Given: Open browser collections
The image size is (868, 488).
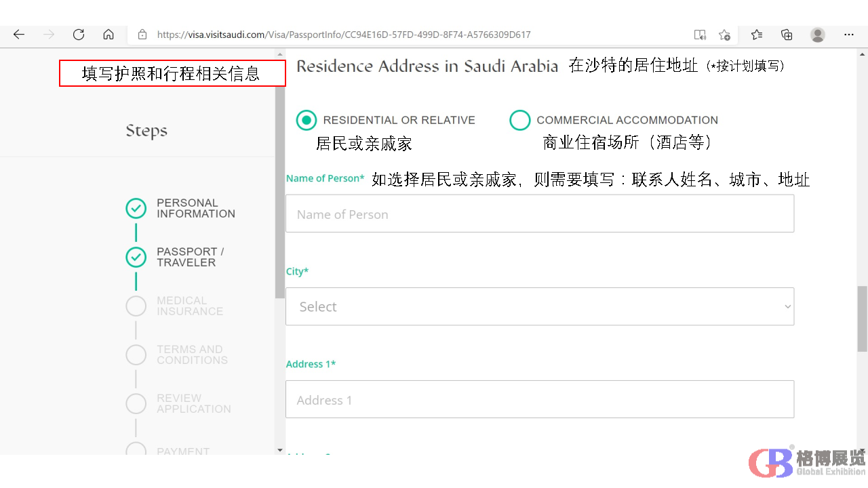Looking at the screenshot, I should 787,35.
